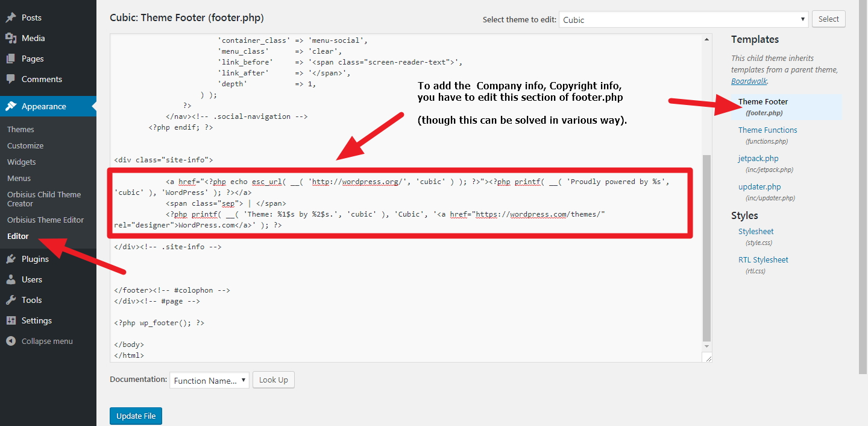Viewport: 868px width, 426px height.
Task: Open the Customize submenu item
Action: pyautogui.click(x=25, y=145)
